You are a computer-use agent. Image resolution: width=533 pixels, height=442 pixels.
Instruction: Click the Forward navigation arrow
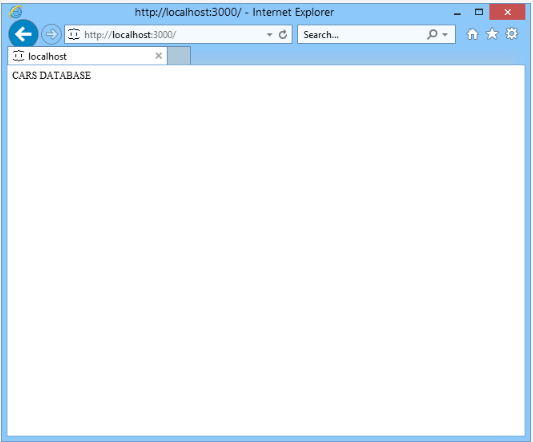pos(51,34)
